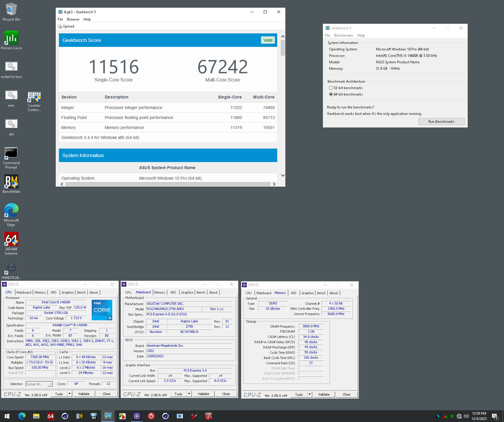Click the ROG MAXIMUS Z790 APEX model field
The width and height of the screenshot is (504, 422).
point(174,309)
